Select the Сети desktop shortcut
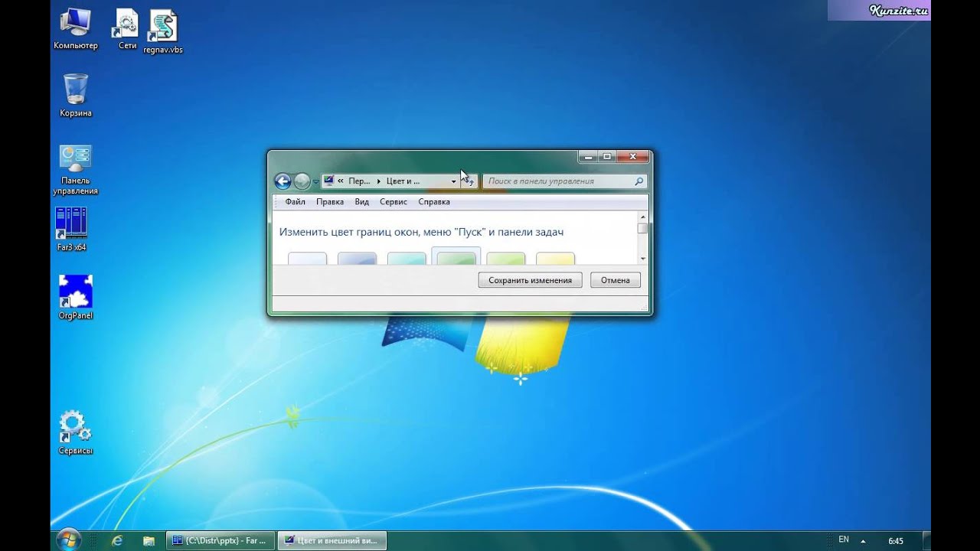The height and width of the screenshot is (551, 980). (x=127, y=29)
